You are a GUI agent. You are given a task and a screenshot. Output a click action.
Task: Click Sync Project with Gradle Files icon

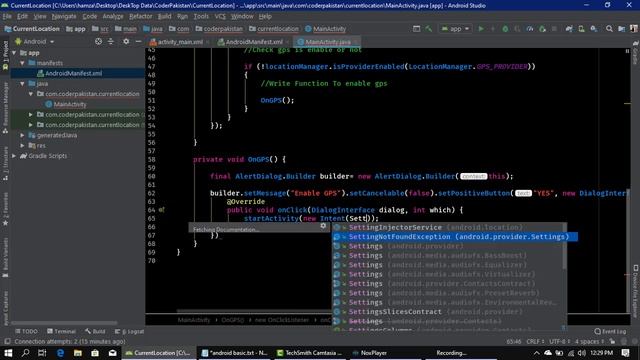click(569, 29)
